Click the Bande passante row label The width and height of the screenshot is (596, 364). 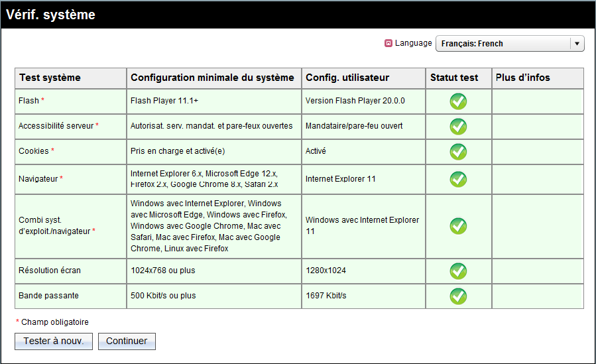[x=48, y=296]
